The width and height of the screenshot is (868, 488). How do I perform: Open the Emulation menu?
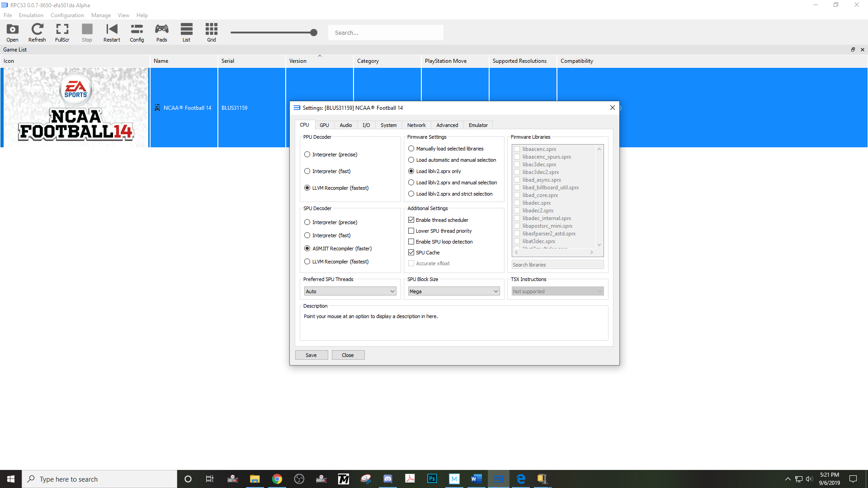click(x=31, y=15)
